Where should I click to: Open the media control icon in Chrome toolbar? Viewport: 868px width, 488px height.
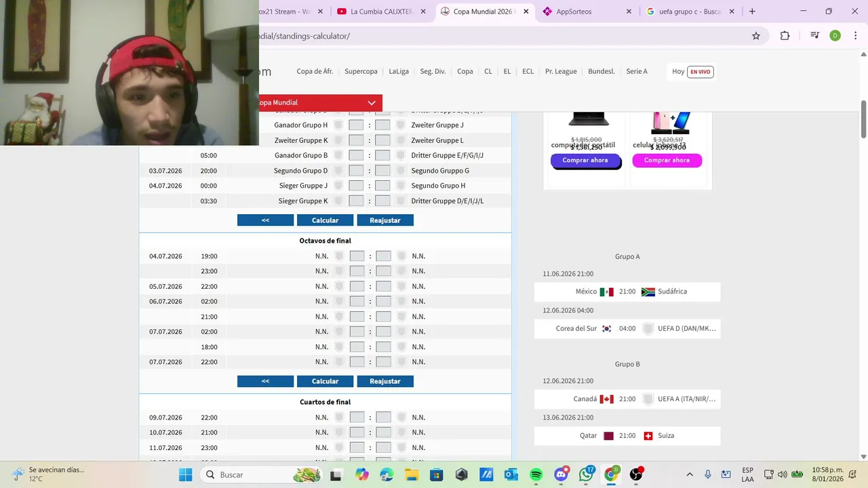point(815,36)
